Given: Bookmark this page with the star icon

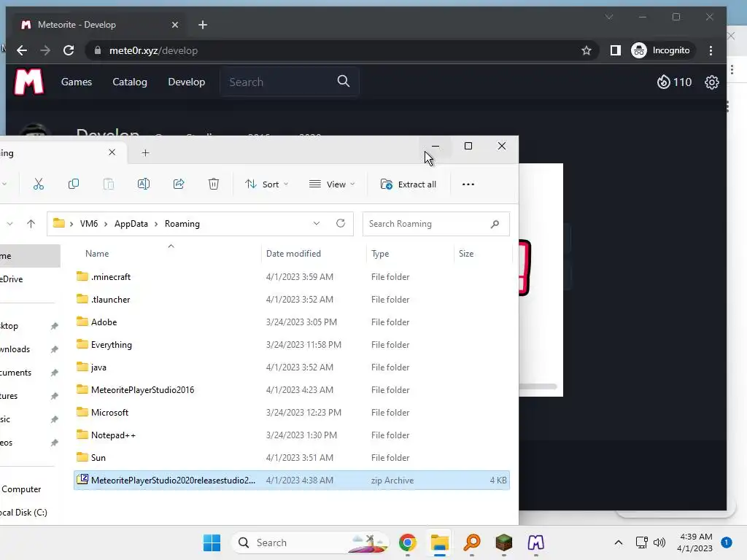Looking at the screenshot, I should [x=587, y=50].
